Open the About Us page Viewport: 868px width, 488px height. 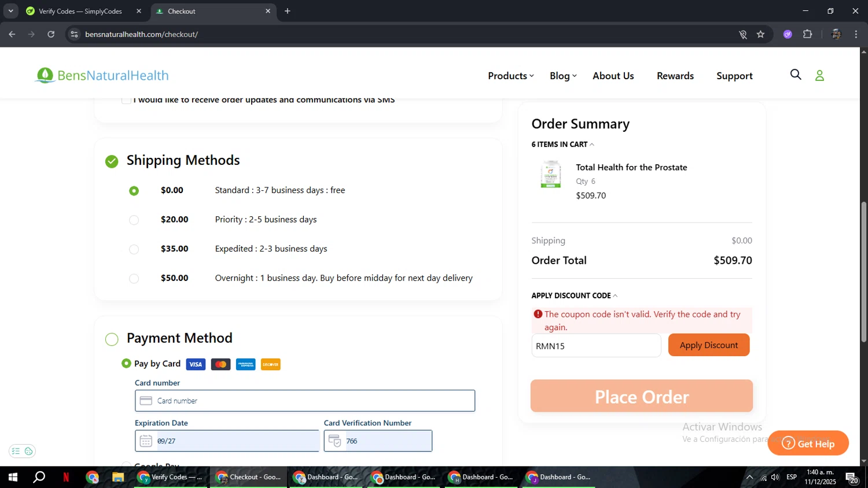[x=613, y=76]
